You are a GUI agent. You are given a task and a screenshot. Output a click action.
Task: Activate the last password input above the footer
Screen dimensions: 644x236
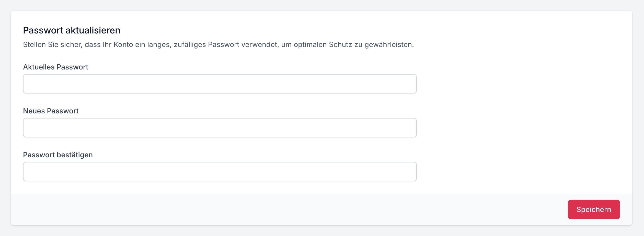(220, 172)
